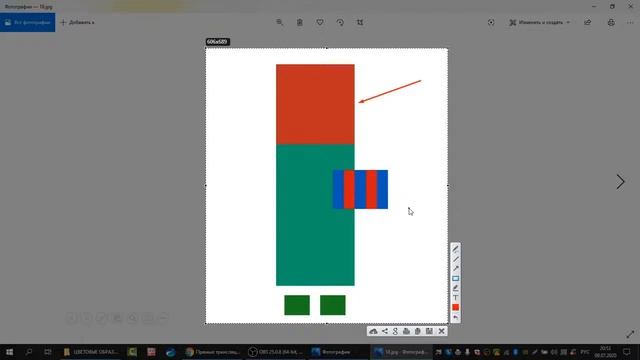Image resolution: width=640 pixels, height=360 pixels.
Task: Open the Windows notification center
Action: pyautogui.click(x=627, y=352)
